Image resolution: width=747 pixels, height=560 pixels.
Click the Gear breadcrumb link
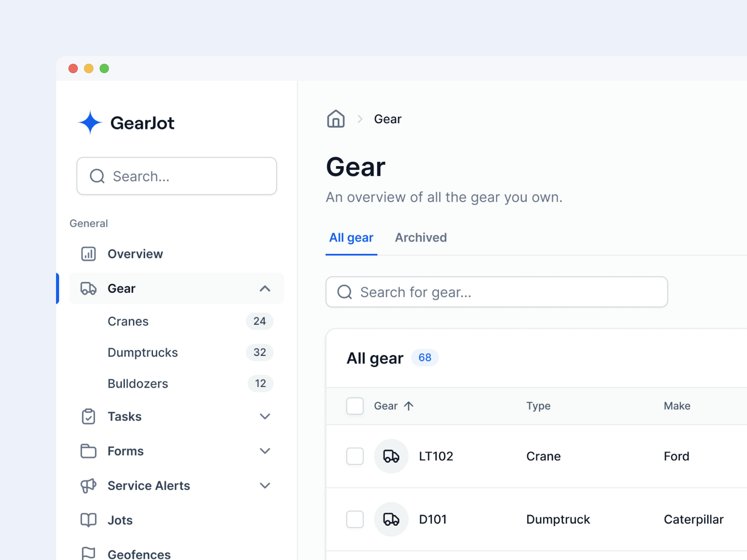pos(388,119)
